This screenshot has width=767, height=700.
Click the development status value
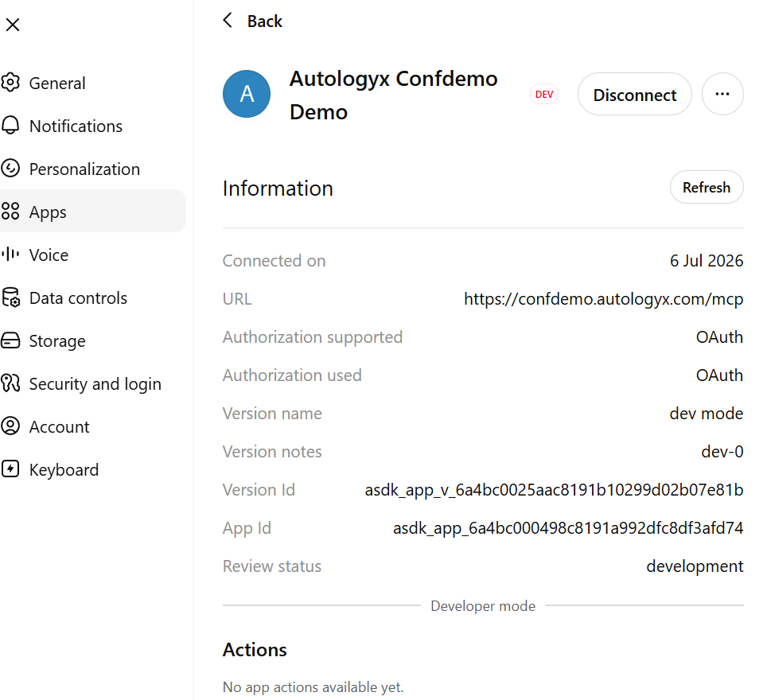(695, 566)
